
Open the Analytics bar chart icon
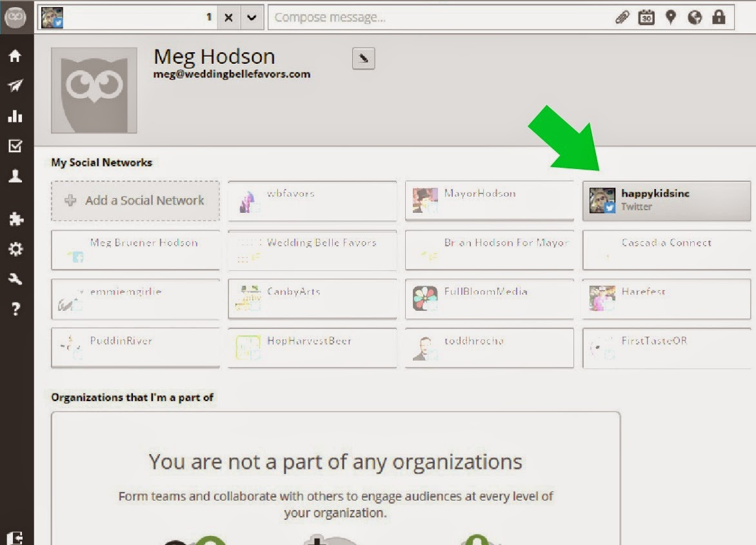click(x=15, y=116)
